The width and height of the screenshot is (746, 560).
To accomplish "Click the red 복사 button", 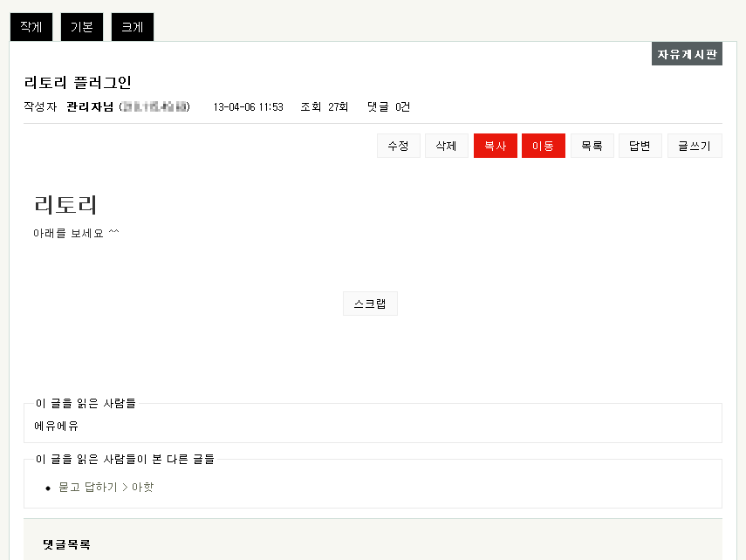I will coord(496,146).
